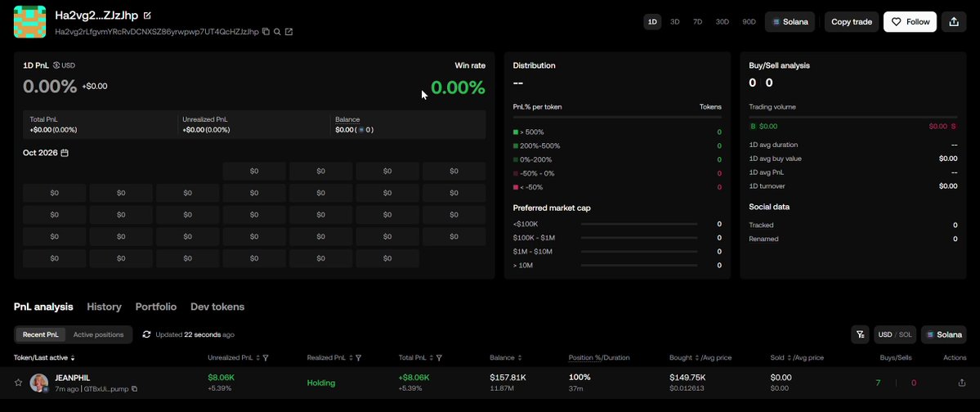Screen dimensions: 980x412
Task: Sort by Total PnL column
Action: click(431, 357)
